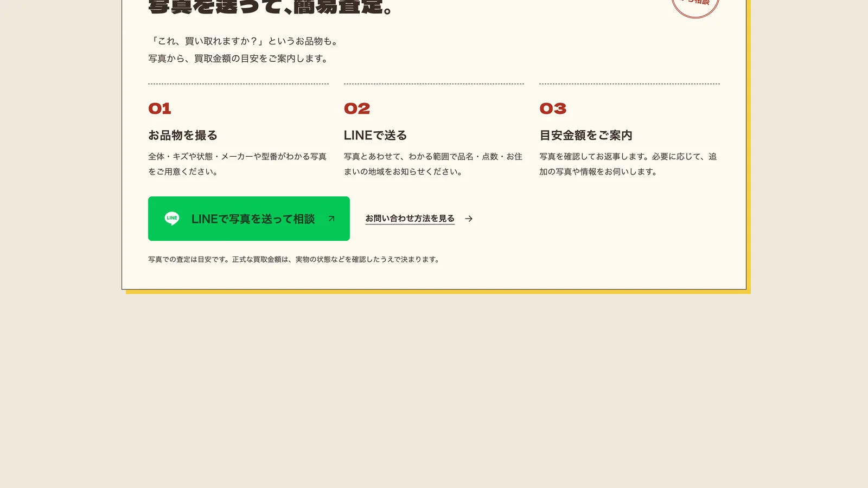The width and height of the screenshot is (868, 488).
Task: Click the heading 目安金額をご案内
Action: [x=586, y=135]
